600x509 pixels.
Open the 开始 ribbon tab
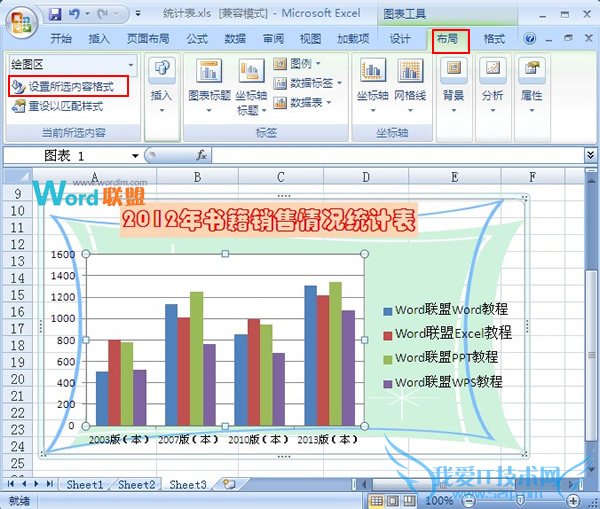(61, 39)
